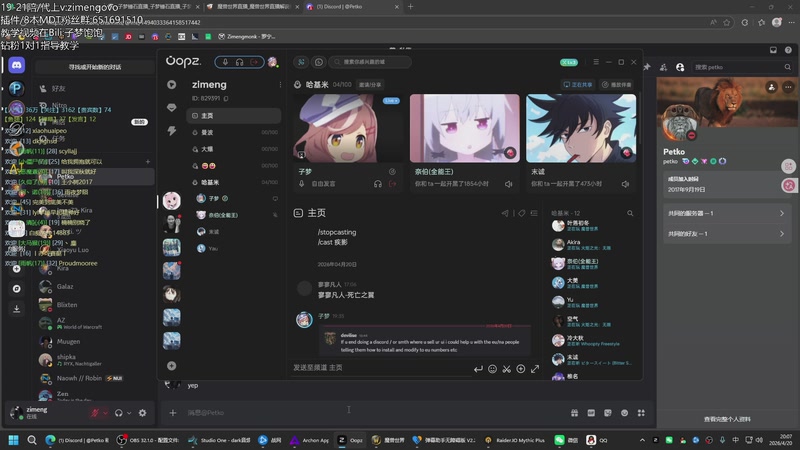Viewport: 800px width, 450px height.
Task: Open Discord mic options dropdown arrow
Action: [x=106, y=413]
